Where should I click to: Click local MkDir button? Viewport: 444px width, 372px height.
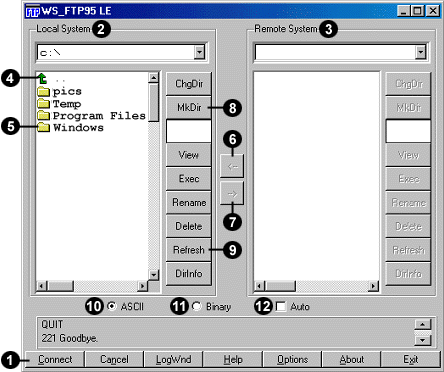tap(189, 107)
